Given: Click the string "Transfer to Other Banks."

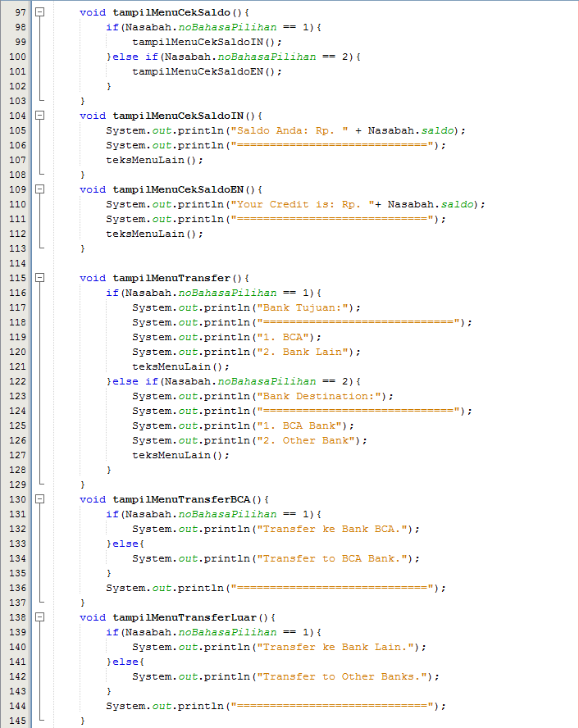Looking at the screenshot, I should click(x=342, y=676).
